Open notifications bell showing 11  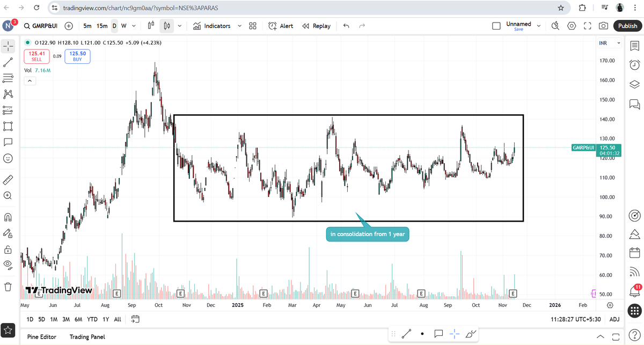point(634,290)
